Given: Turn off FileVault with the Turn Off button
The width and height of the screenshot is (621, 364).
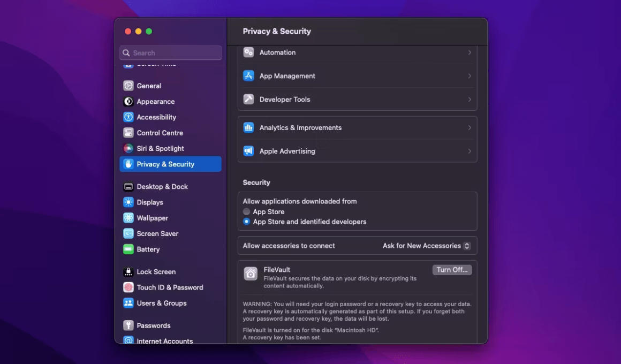Looking at the screenshot, I should [x=452, y=270].
